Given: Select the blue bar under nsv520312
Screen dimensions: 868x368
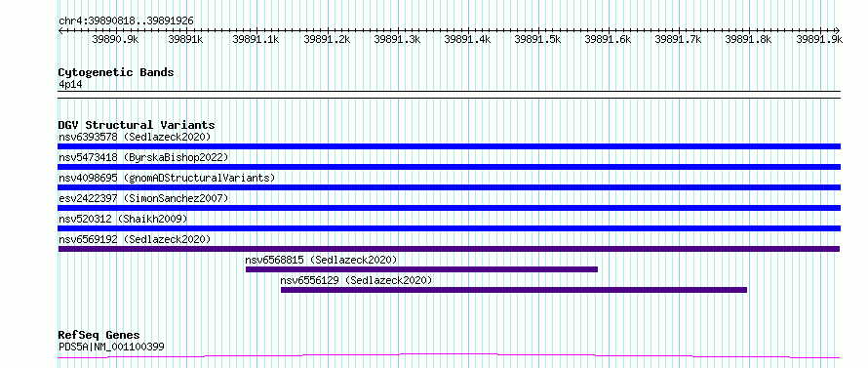Looking at the screenshot, I should pyautogui.click(x=449, y=228).
